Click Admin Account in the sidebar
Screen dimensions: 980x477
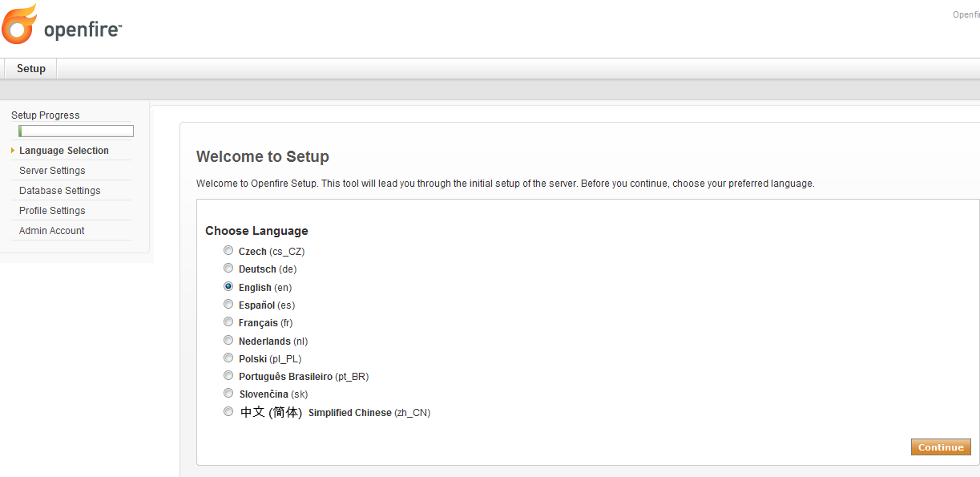coord(52,231)
